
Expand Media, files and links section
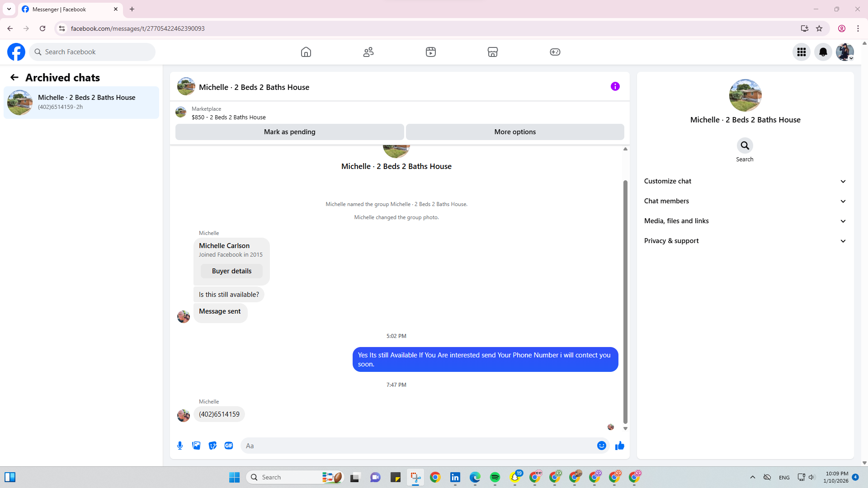point(745,221)
